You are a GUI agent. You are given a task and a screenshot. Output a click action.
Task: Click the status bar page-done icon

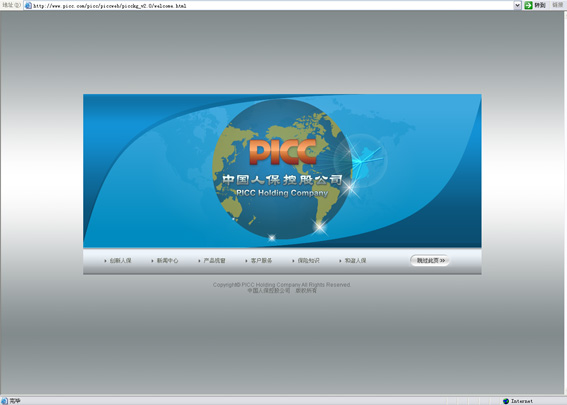[x=4, y=401]
